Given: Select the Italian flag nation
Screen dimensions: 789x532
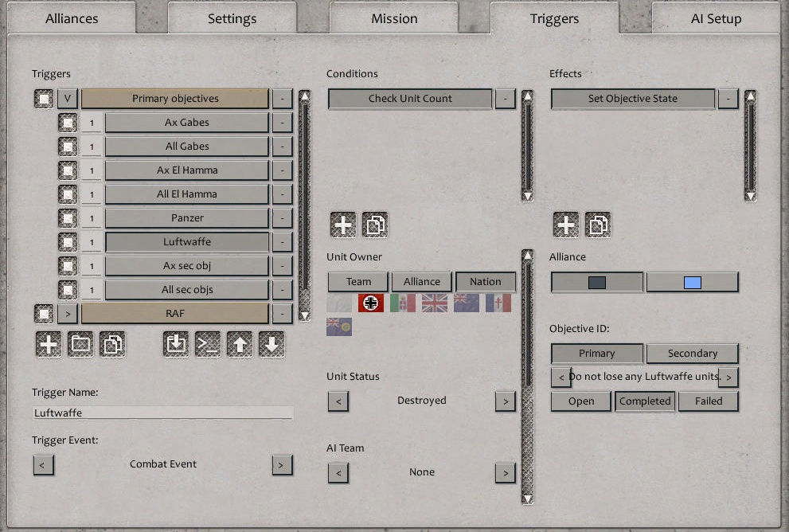Looking at the screenshot, I should tap(403, 303).
